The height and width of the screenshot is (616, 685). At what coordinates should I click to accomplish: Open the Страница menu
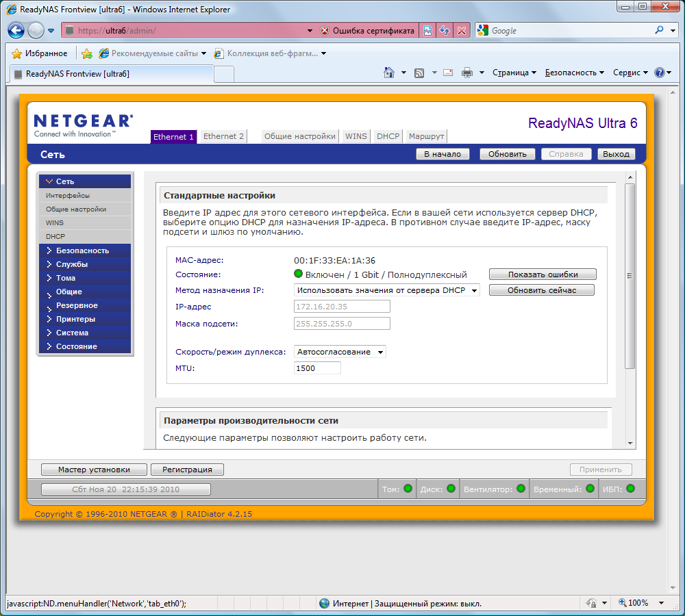click(x=514, y=73)
